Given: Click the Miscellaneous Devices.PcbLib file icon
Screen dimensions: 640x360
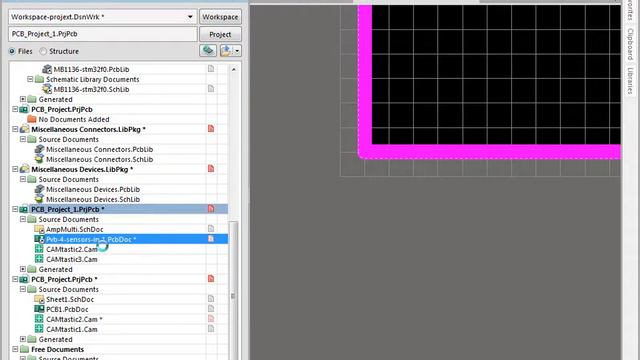Looking at the screenshot, I should [x=40, y=189].
